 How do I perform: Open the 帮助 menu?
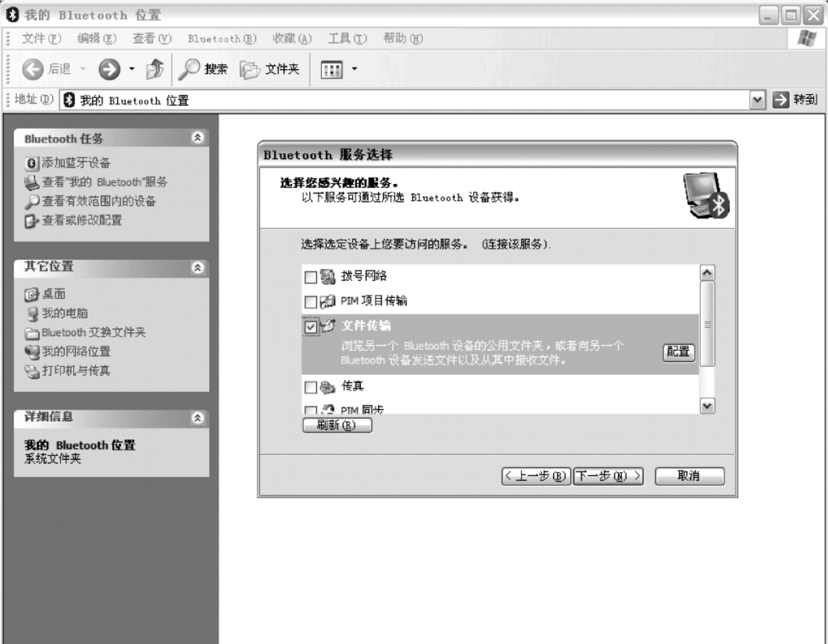(x=403, y=39)
